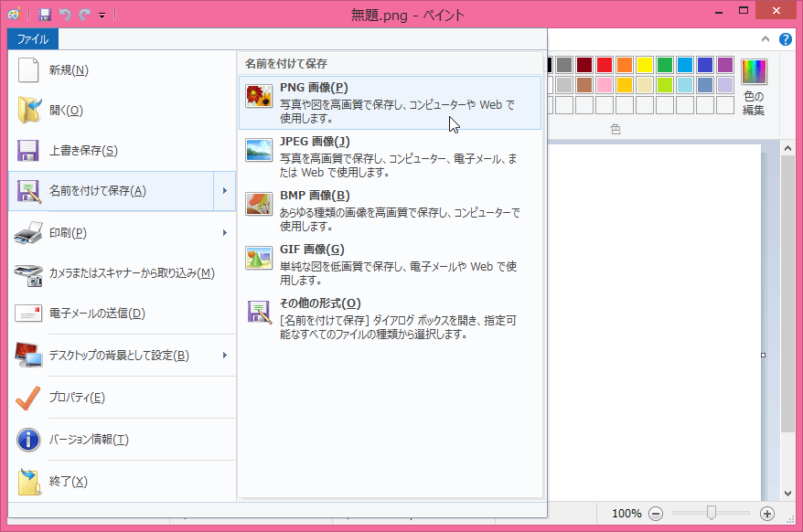Expand the 名前を付けて保存 submenu arrow

coord(225,191)
